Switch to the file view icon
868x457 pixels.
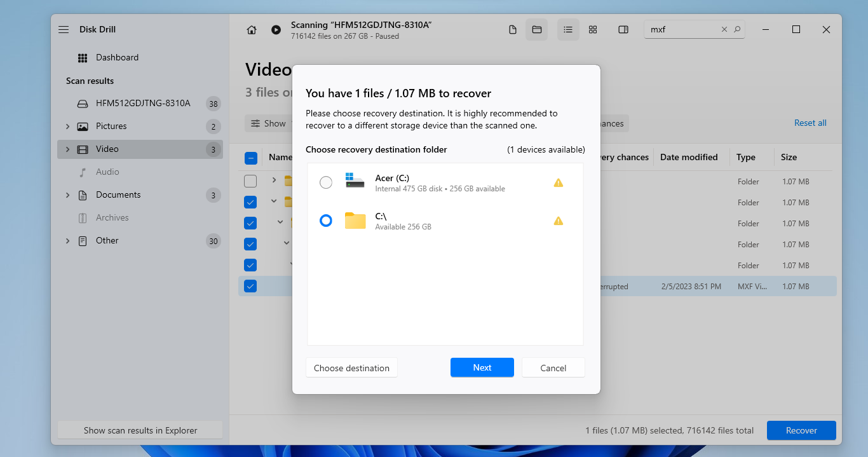(x=513, y=30)
